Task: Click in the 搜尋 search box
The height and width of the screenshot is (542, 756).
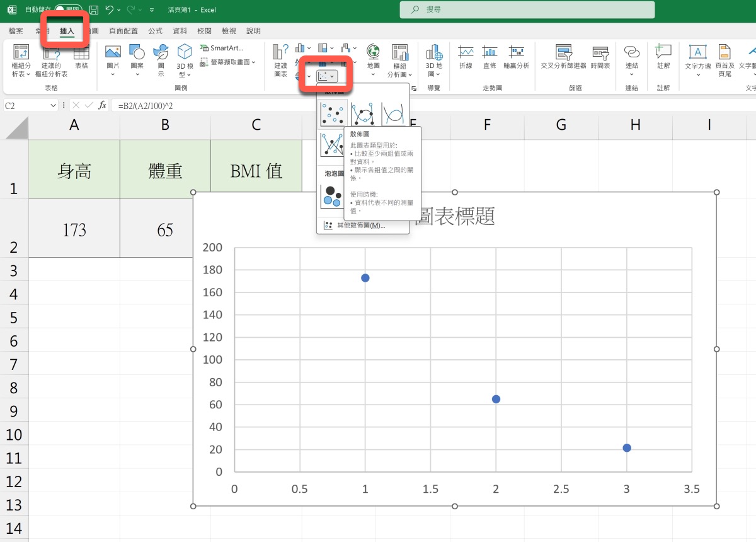Action: [x=527, y=9]
